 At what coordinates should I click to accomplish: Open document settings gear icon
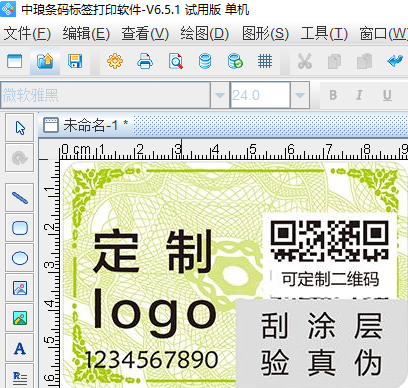click(115, 61)
